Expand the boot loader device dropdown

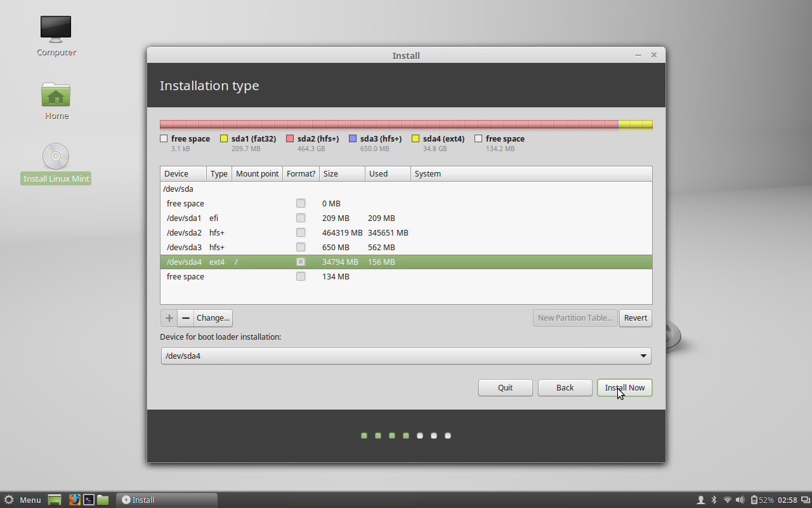point(406,356)
